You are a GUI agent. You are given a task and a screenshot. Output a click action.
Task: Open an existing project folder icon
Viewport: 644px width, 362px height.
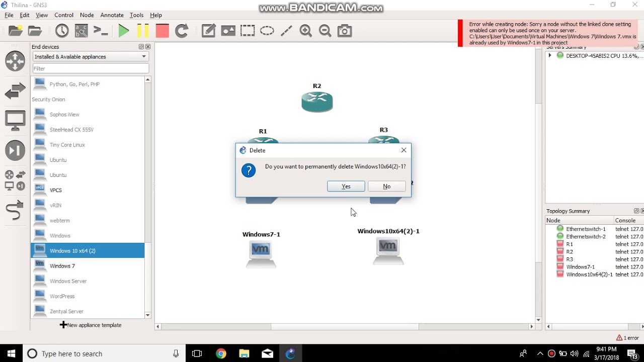point(35,31)
